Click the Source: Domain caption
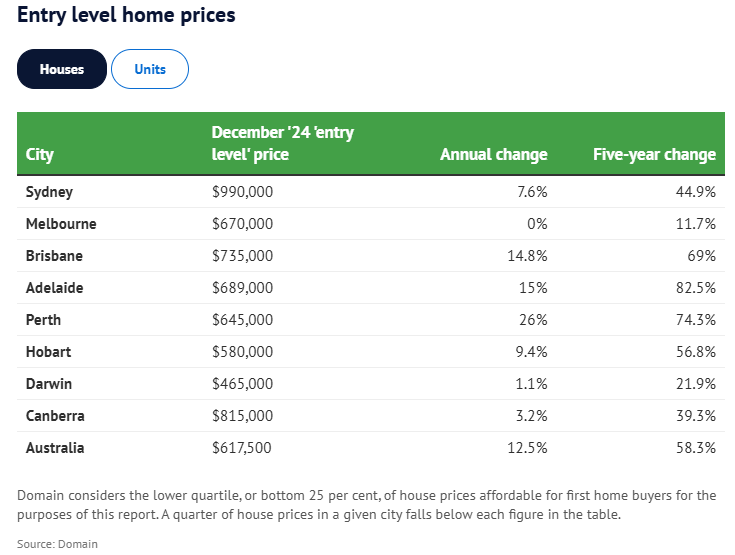Image resolution: width=735 pixels, height=555 pixels. pyautogui.click(x=58, y=543)
